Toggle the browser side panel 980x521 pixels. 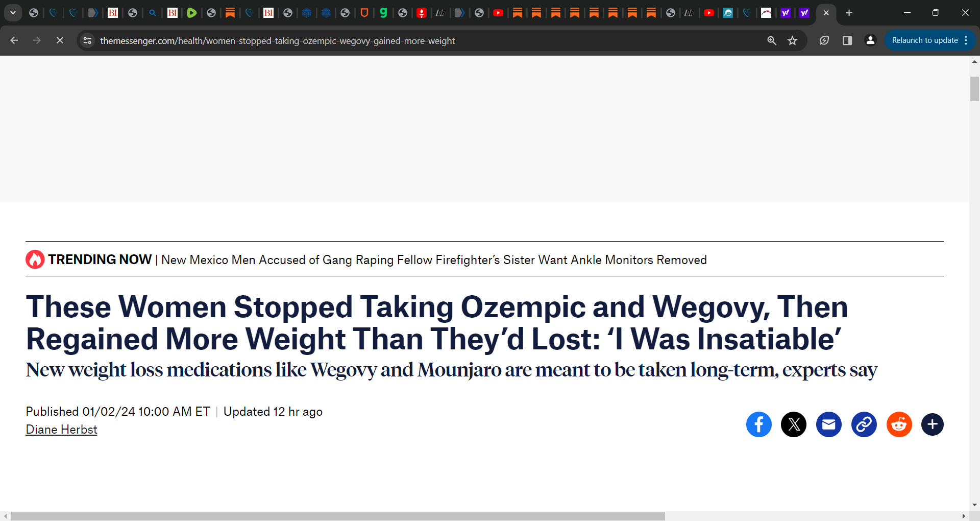[847, 40]
